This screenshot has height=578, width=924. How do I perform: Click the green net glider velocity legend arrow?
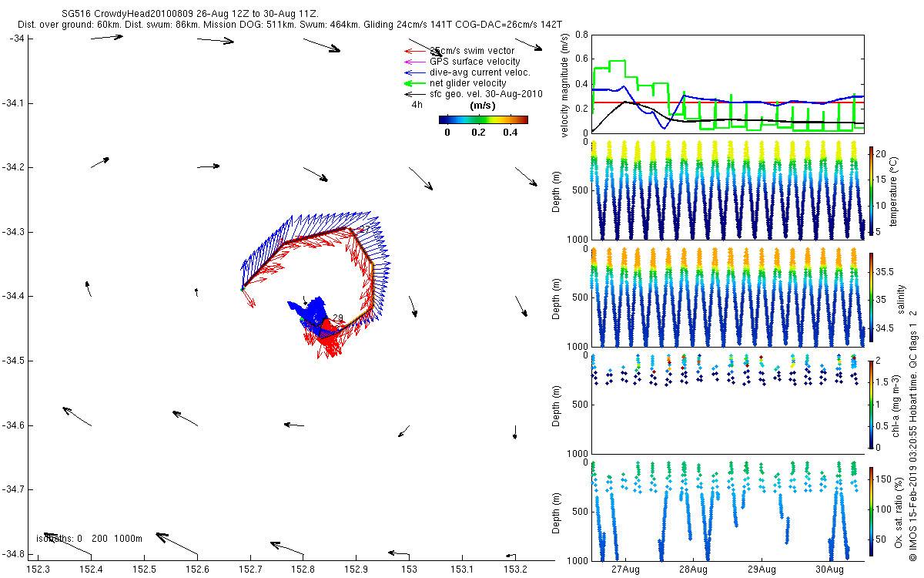[x=415, y=83]
